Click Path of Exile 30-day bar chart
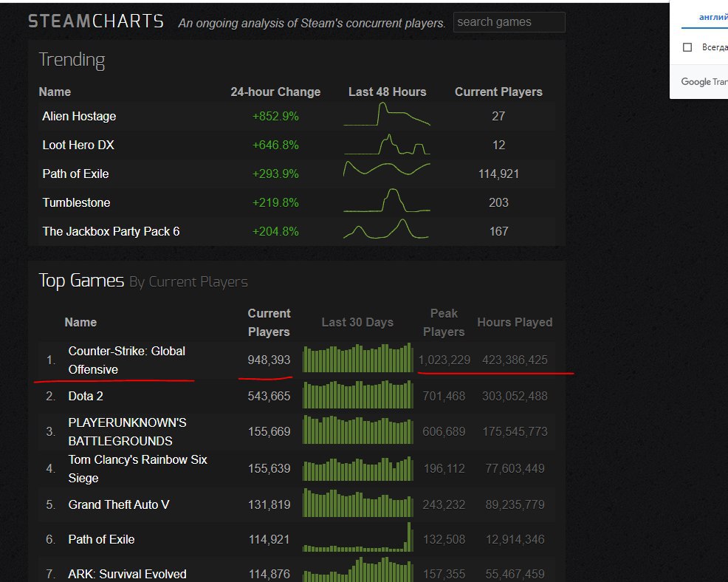The width and height of the screenshot is (728, 582). (357, 537)
